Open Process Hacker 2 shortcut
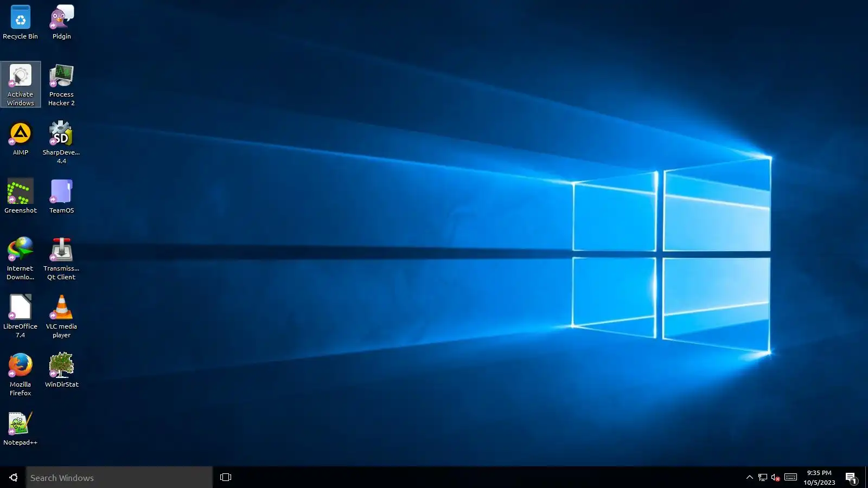The width and height of the screenshot is (868, 488). [61, 85]
